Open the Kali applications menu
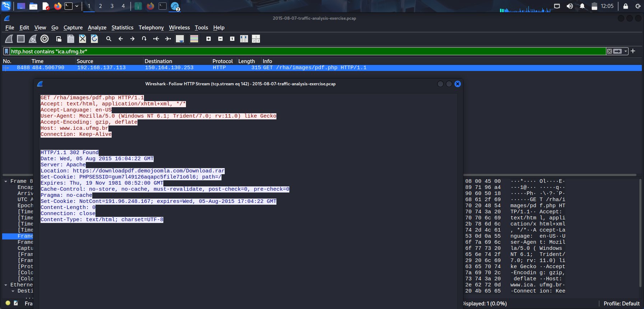The image size is (644, 309). 6,6
